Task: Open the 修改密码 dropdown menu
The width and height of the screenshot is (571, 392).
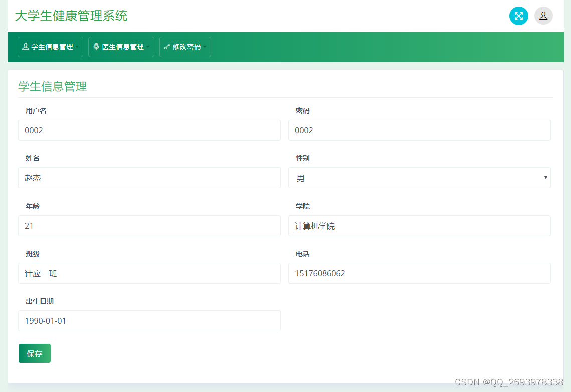Action: [x=185, y=47]
